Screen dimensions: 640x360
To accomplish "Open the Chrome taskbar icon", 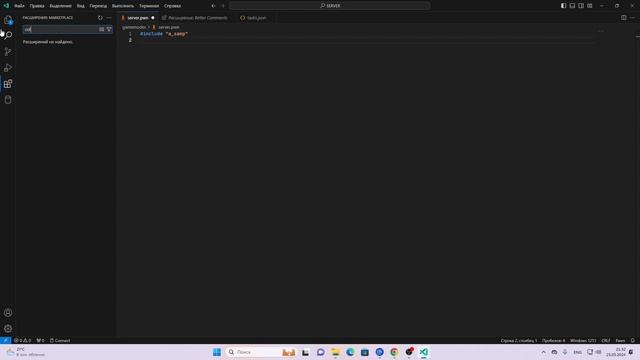I will click(x=394, y=352).
